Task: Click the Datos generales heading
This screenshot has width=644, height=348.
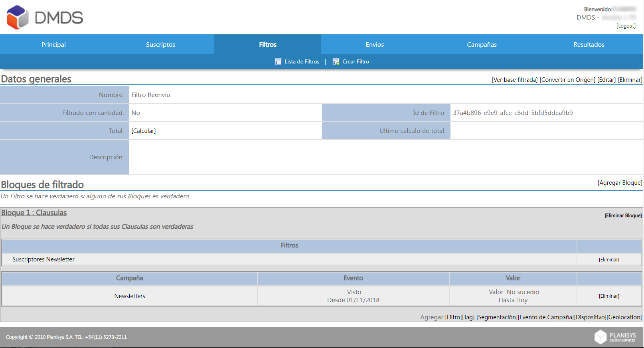Action: pos(36,79)
